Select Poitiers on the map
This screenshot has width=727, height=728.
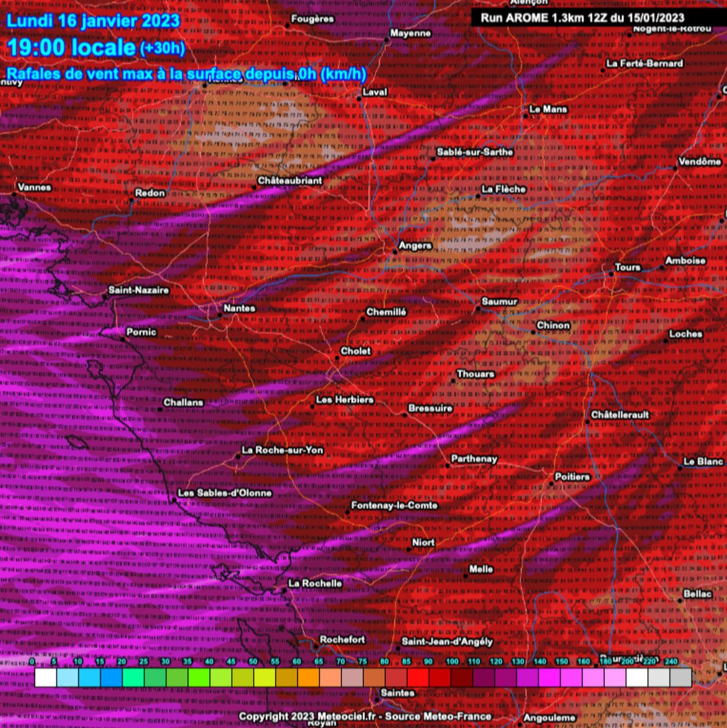tap(573, 477)
